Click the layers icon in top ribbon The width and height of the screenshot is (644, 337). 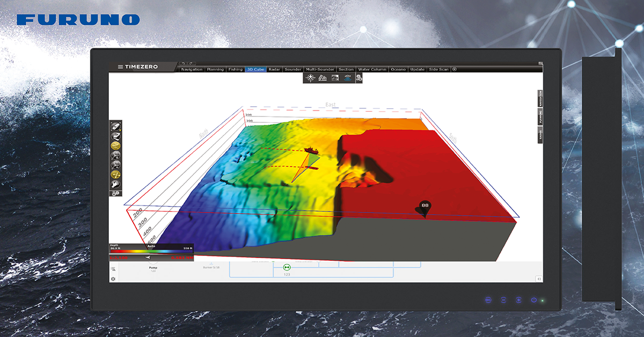tap(323, 78)
